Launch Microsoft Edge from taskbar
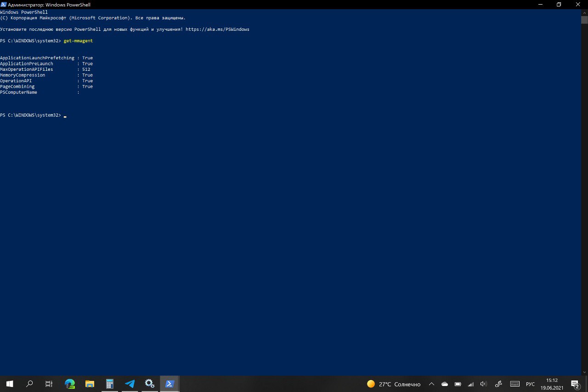Screen dimensions: 588x392 [x=70, y=384]
